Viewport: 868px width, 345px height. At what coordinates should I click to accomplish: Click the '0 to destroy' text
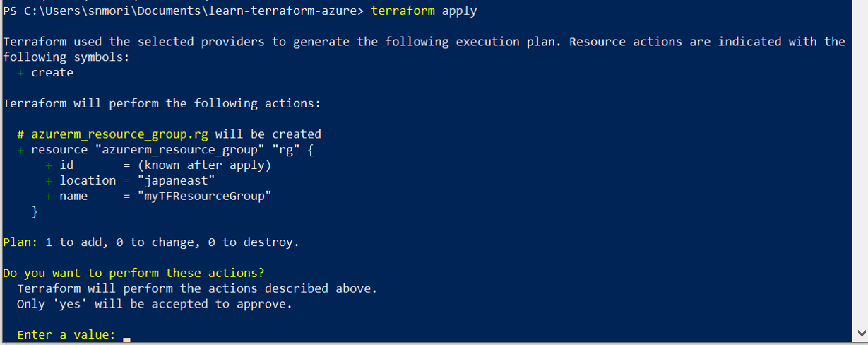click(254, 242)
